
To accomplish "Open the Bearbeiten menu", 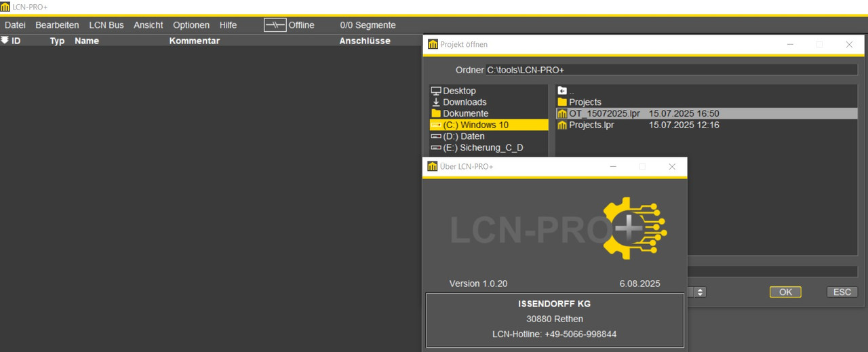I will 57,25.
